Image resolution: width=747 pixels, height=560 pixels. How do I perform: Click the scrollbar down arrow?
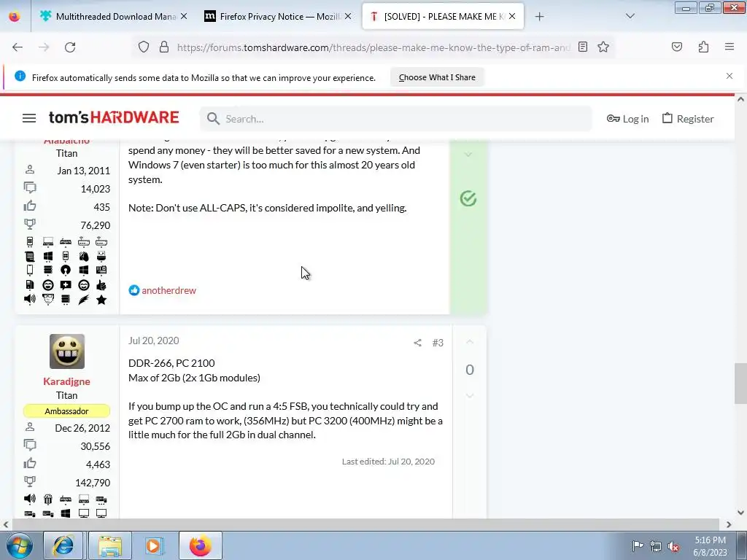740,513
